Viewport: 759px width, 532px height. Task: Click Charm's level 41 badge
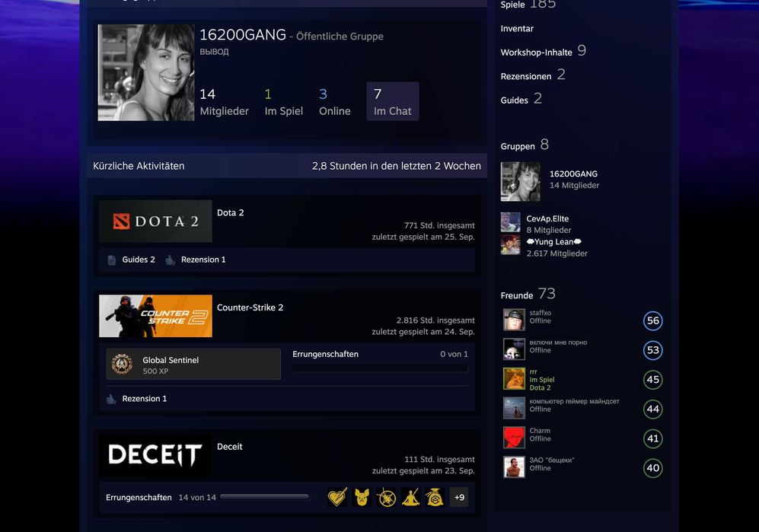(x=653, y=438)
